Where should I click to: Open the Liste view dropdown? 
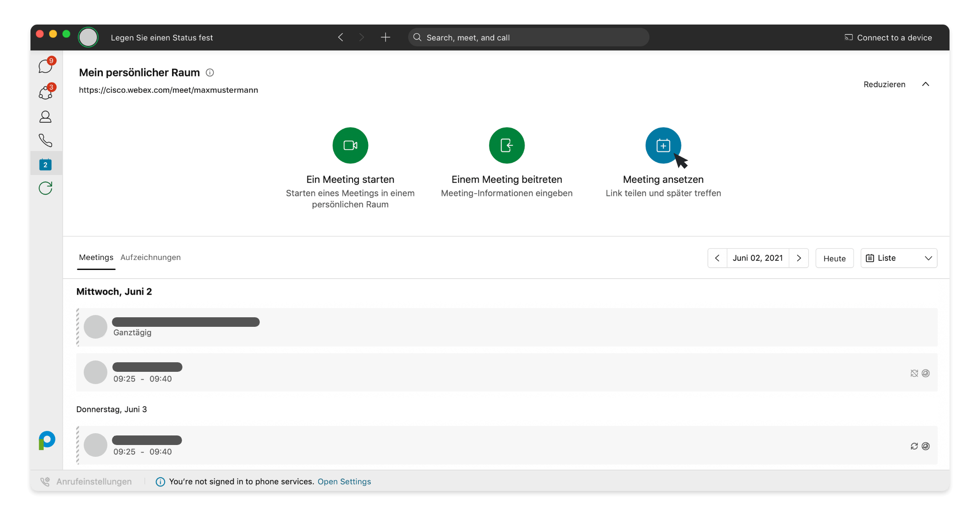899,258
